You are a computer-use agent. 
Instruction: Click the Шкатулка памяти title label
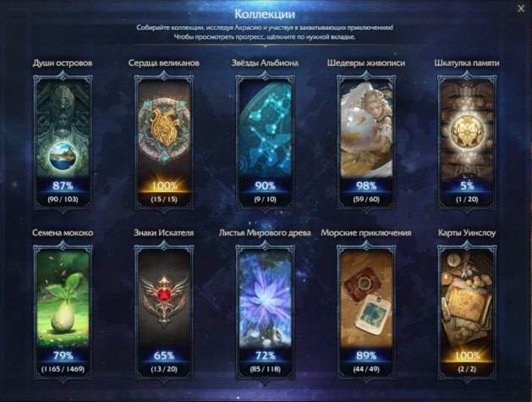click(467, 63)
